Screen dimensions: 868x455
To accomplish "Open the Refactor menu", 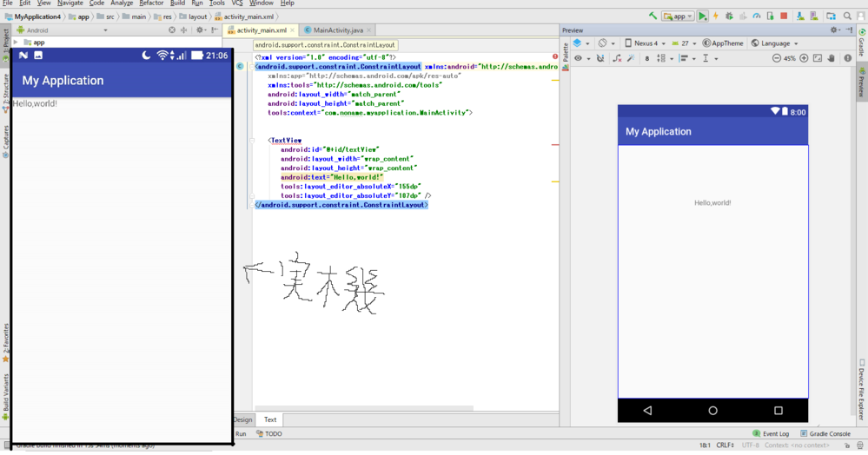I will click(151, 3).
